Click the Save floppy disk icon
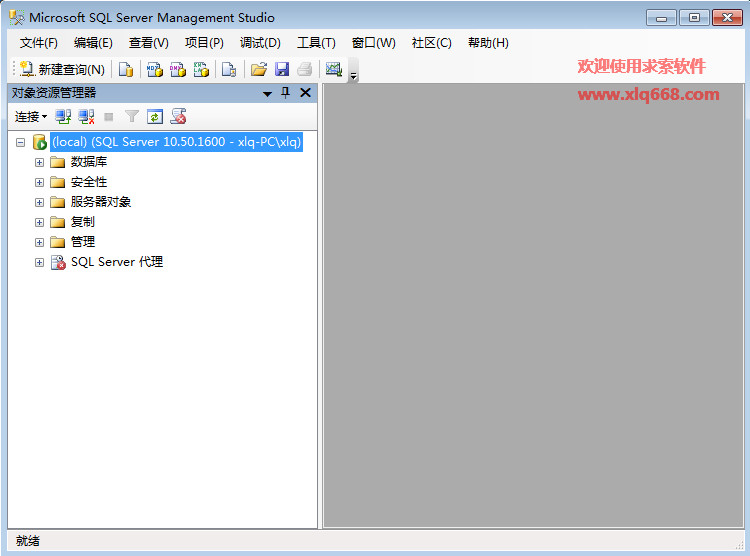The height and width of the screenshot is (556, 750). [282, 69]
